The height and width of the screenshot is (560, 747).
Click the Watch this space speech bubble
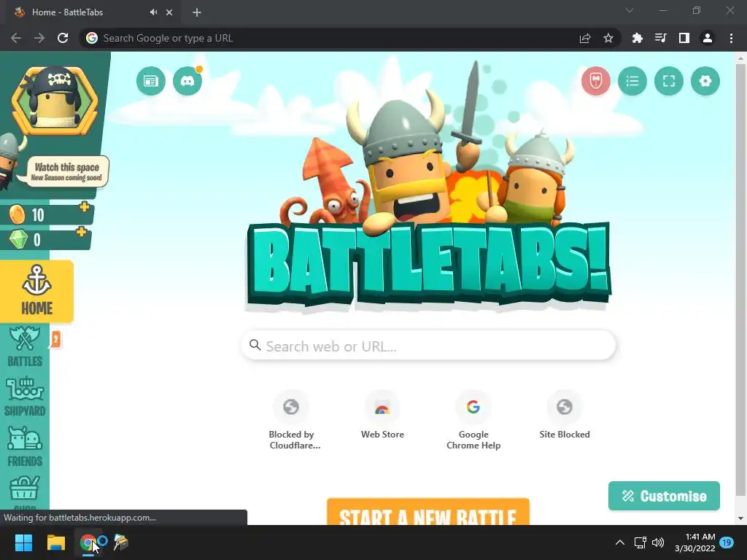coord(66,171)
